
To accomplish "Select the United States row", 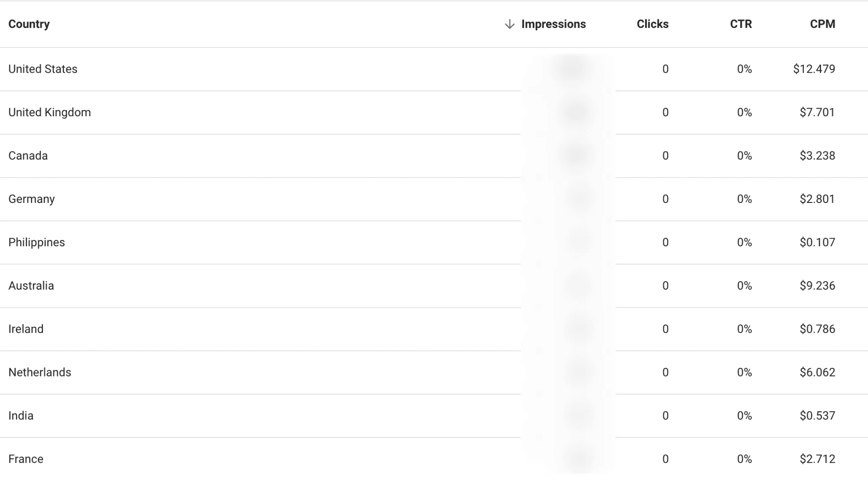I will click(x=434, y=69).
